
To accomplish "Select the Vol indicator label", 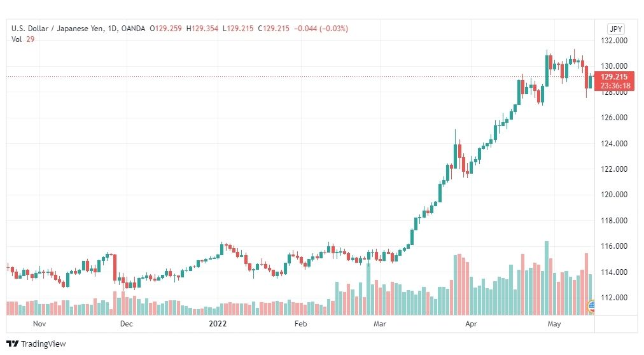I will [17, 39].
